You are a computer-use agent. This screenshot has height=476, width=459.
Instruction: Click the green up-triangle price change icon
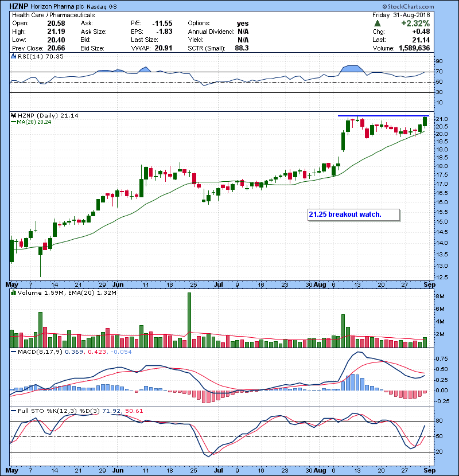[x=378, y=24]
